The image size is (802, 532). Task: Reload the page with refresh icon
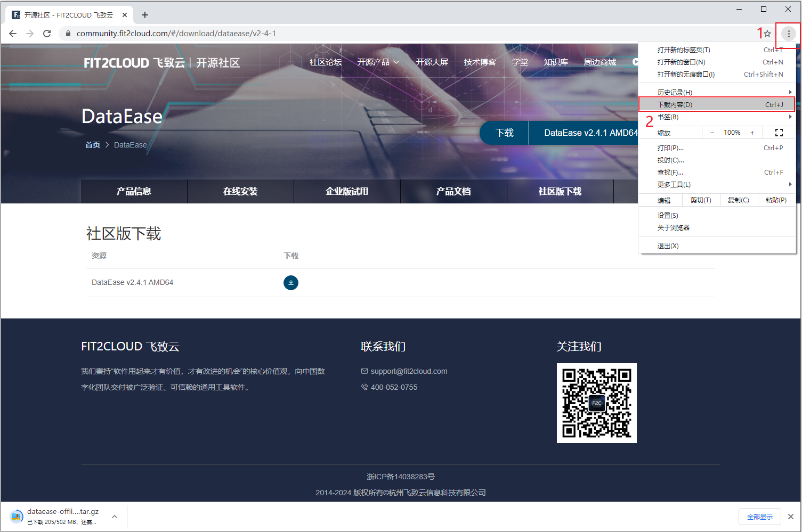[x=47, y=34]
